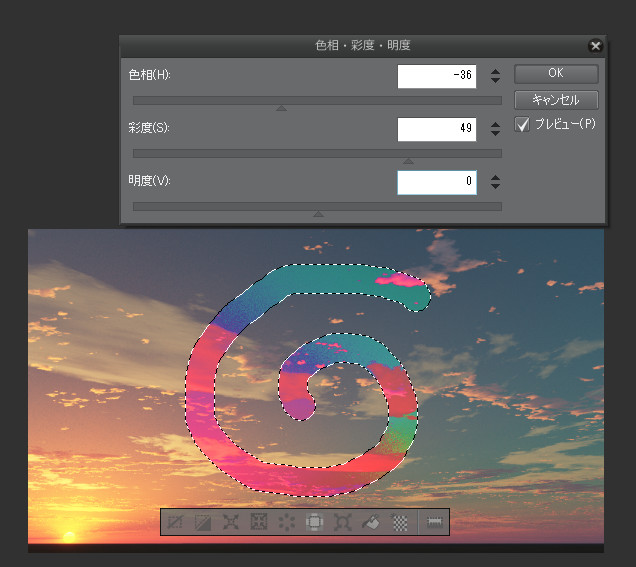Click the Expand selected area icon
Viewport: 636px width, 567px height.
pos(231,522)
